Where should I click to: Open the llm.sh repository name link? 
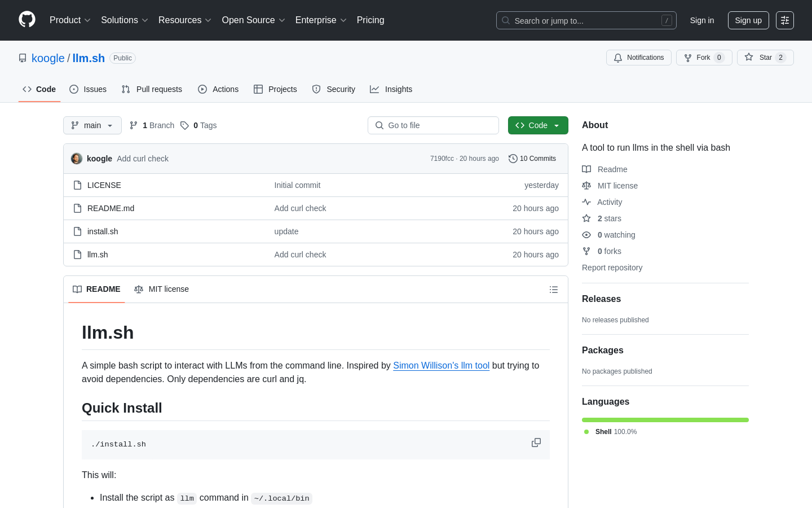[89, 58]
